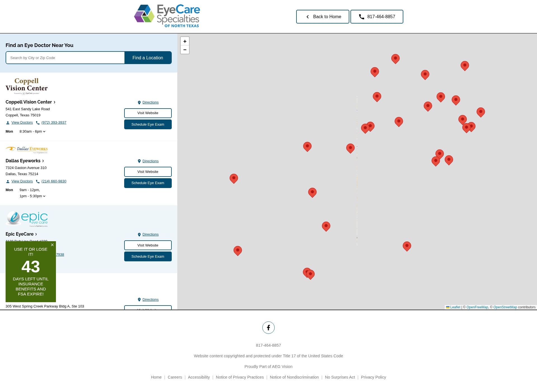Click the EyeCare Specialties of North Texas logo
This screenshot has width=537, height=392.
(167, 16)
